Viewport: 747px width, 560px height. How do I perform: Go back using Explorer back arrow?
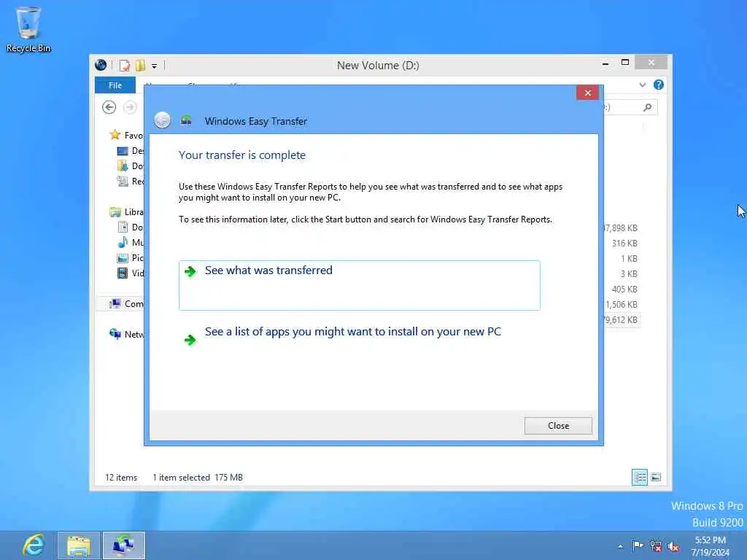point(109,107)
